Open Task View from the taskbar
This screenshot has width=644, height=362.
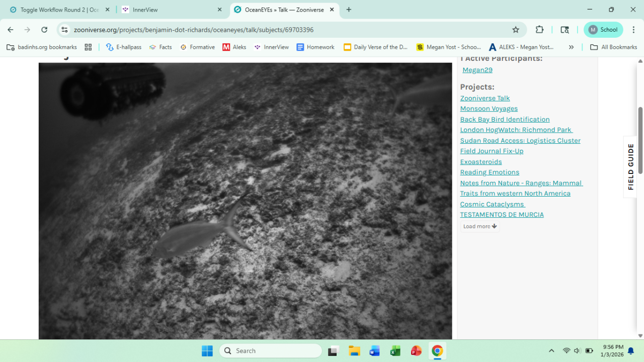click(x=333, y=350)
